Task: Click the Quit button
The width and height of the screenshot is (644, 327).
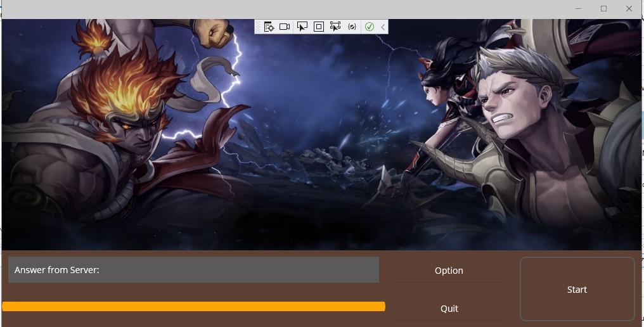Action: click(449, 308)
